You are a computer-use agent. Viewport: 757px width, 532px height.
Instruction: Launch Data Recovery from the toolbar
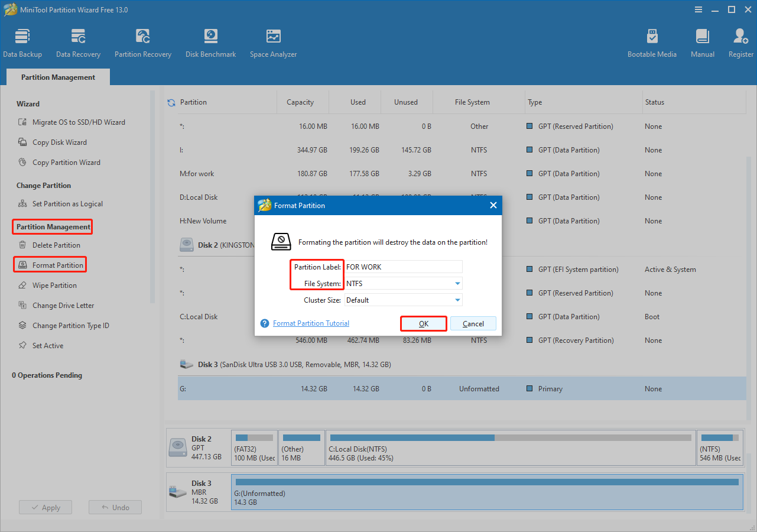click(x=78, y=41)
